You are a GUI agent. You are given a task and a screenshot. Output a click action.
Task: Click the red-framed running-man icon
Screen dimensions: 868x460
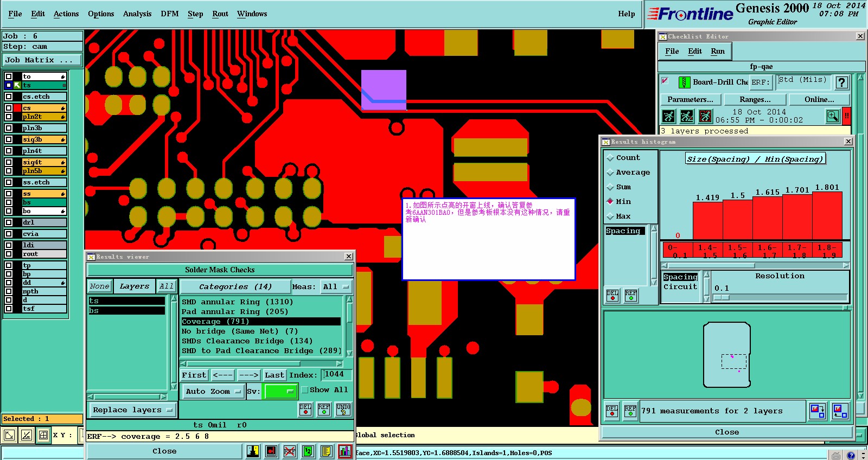pyautogui.click(x=705, y=116)
